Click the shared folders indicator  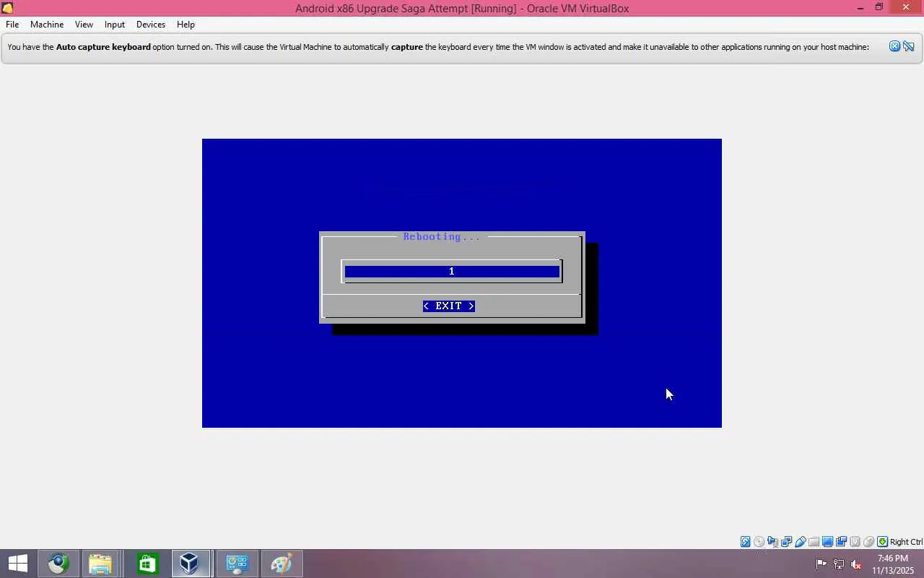(814, 542)
